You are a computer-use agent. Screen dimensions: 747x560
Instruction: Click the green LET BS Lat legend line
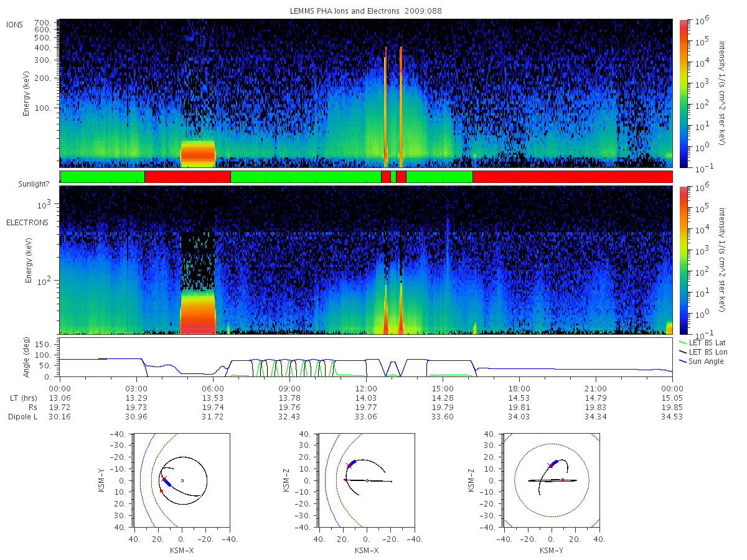[682, 343]
